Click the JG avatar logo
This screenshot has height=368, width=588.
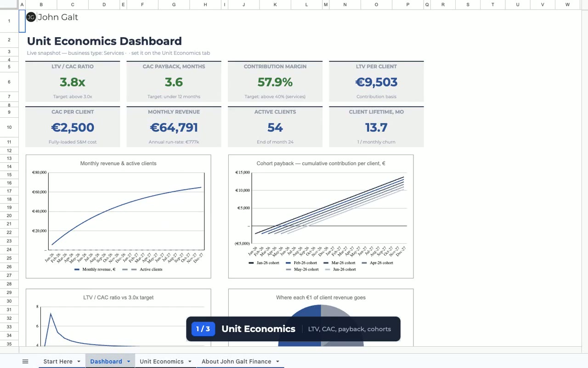click(x=31, y=17)
